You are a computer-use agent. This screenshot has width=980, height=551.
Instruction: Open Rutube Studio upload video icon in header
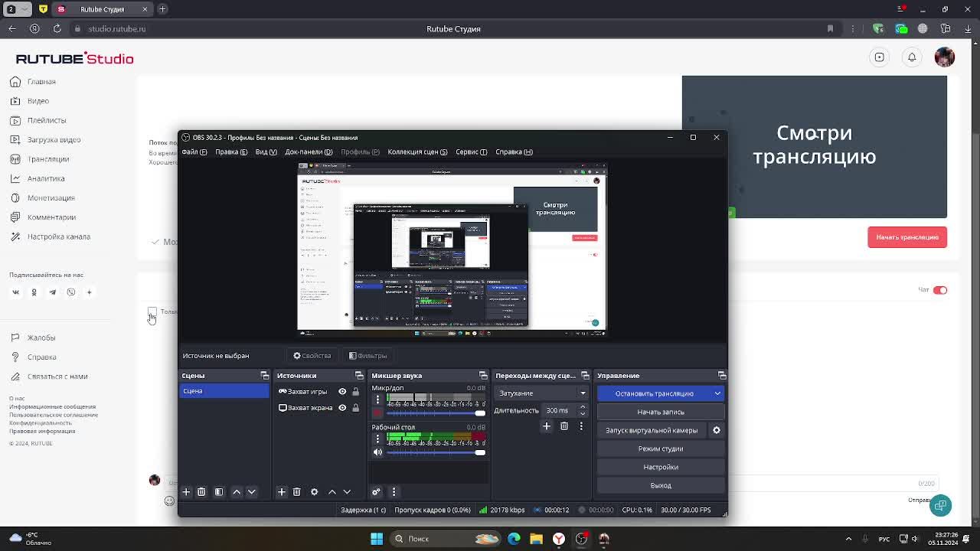tap(880, 57)
